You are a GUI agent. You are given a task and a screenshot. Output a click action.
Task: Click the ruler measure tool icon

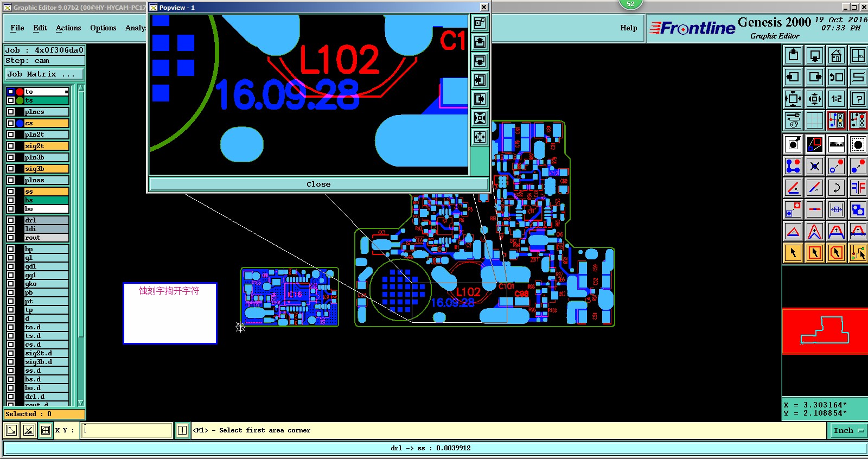(837, 144)
